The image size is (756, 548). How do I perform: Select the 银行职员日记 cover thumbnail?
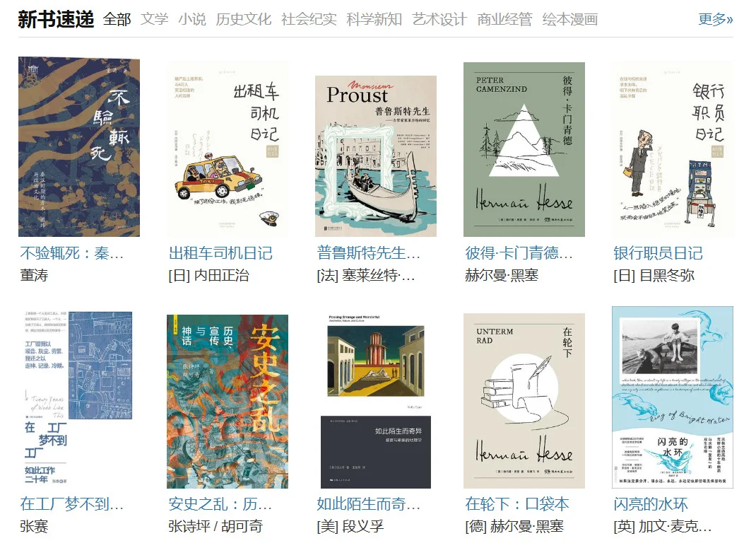point(673,149)
